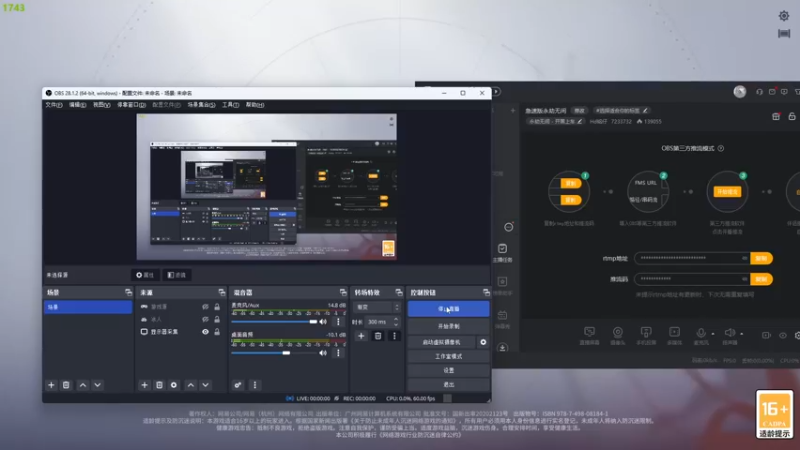Pop out the 混音器 mixer dock
The image size is (800, 450).
343,292
